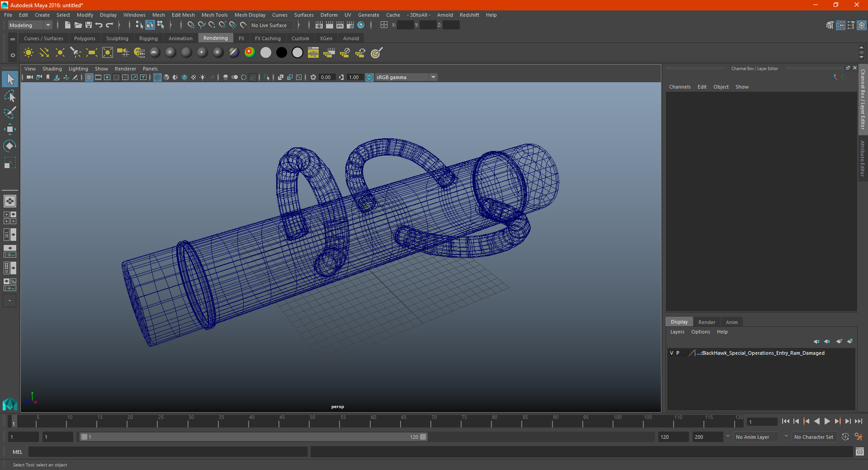This screenshot has width=868, height=470.
Task: Toggle wireframe shading cube in viewport toolbar
Action: coord(157,77)
